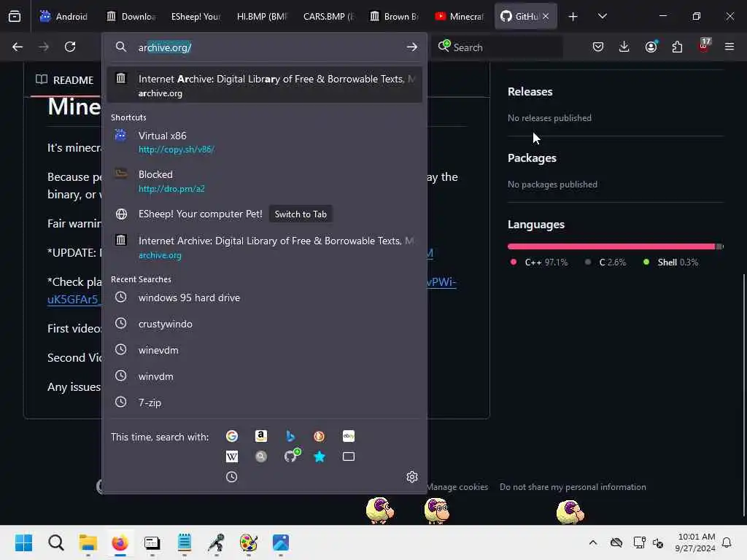Switch to the Minecraft YouTube tab
Image resolution: width=747 pixels, height=560 pixels.
point(460,16)
